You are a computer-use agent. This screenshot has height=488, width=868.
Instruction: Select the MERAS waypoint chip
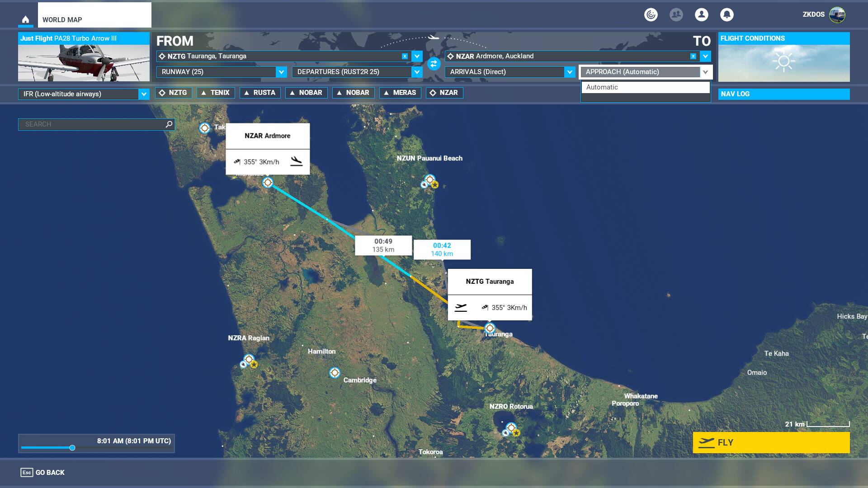(400, 93)
